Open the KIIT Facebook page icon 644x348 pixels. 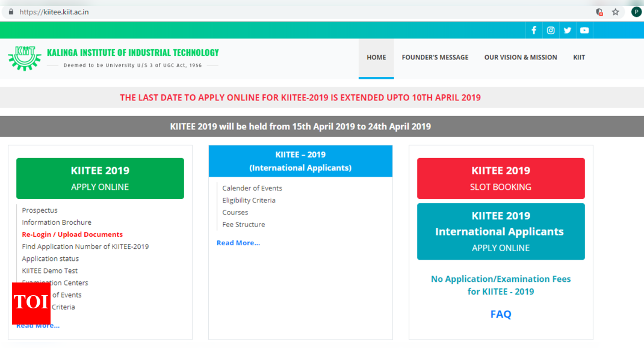coord(534,31)
